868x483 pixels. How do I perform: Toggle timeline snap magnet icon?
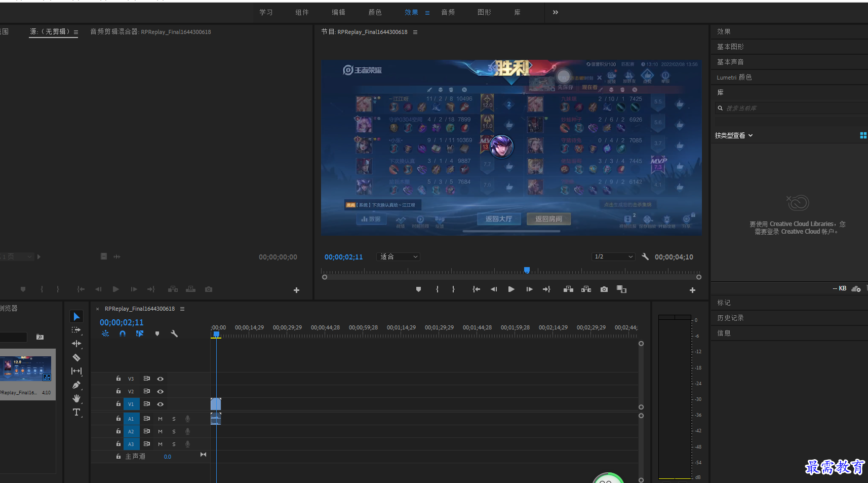[123, 333]
